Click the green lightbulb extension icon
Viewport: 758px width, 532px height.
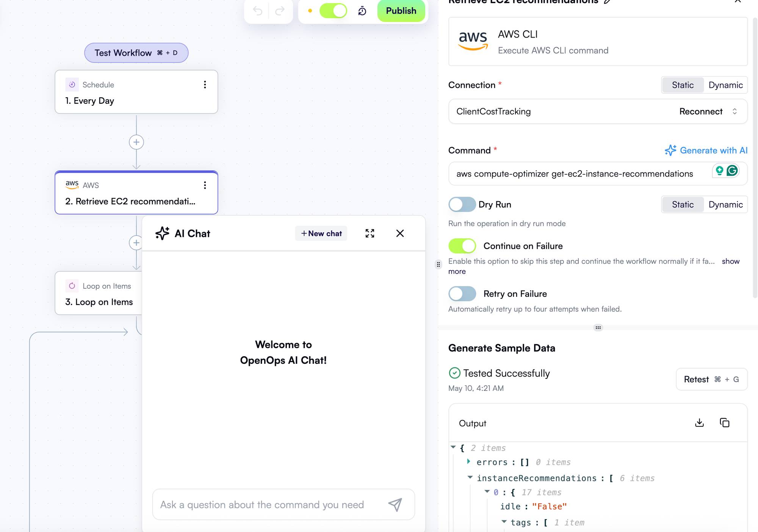719,171
